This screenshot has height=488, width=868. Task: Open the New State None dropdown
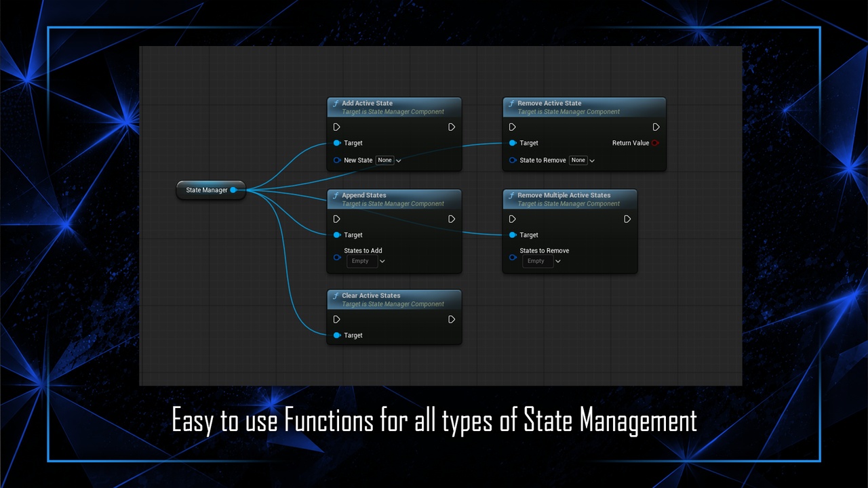click(389, 161)
